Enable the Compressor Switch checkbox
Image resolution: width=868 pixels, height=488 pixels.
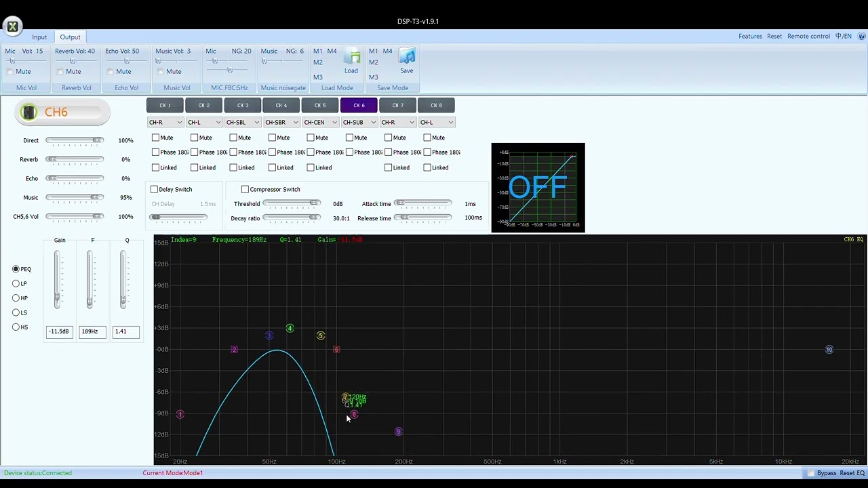click(245, 189)
